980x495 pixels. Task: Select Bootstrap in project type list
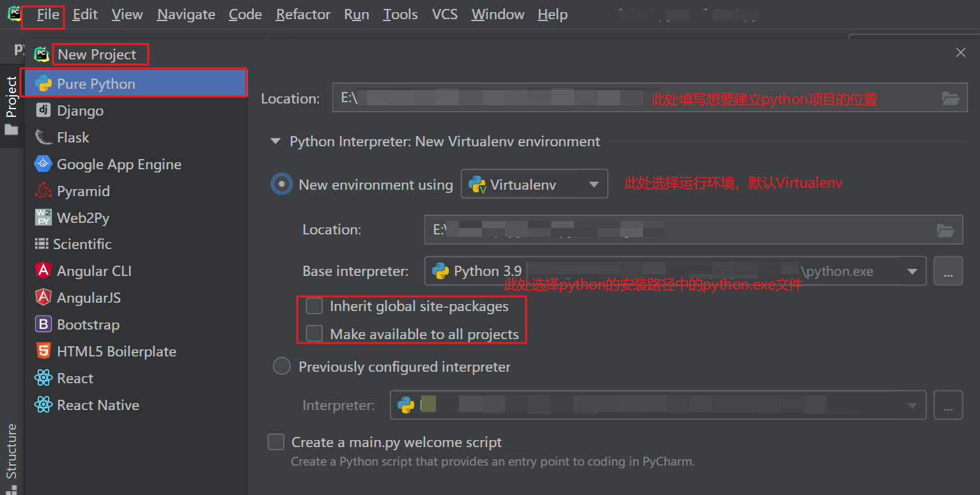coord(136,324)
